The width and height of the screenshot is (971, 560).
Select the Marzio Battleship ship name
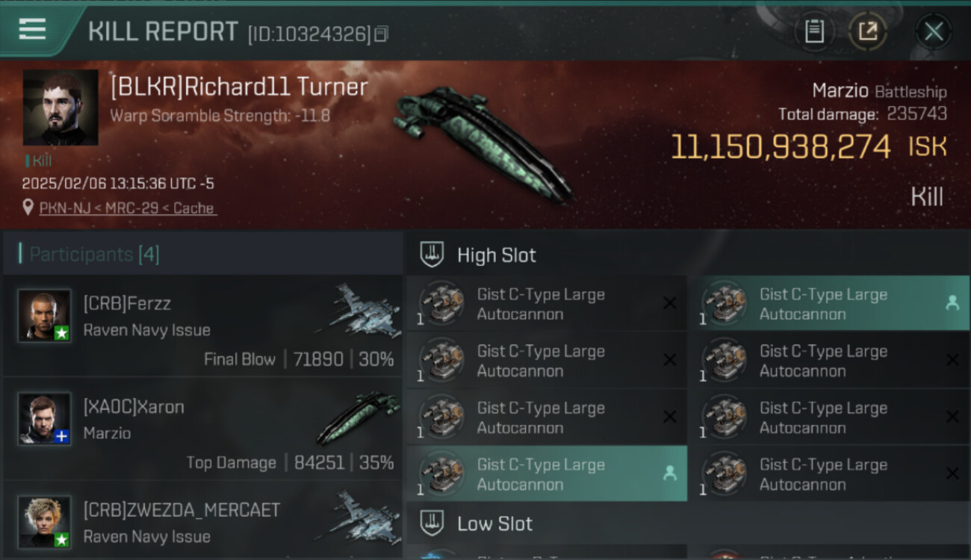pyautogui.click(x=879, y=91)
